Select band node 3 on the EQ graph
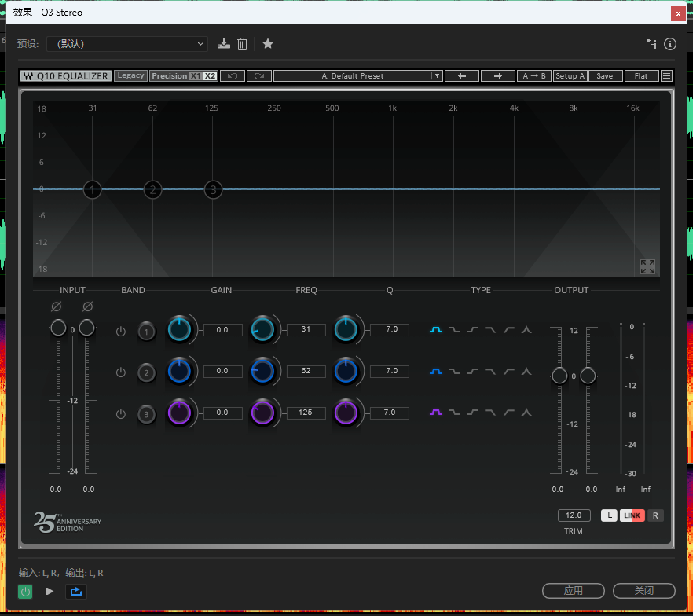The image size is (693, 616). (213, 190)
